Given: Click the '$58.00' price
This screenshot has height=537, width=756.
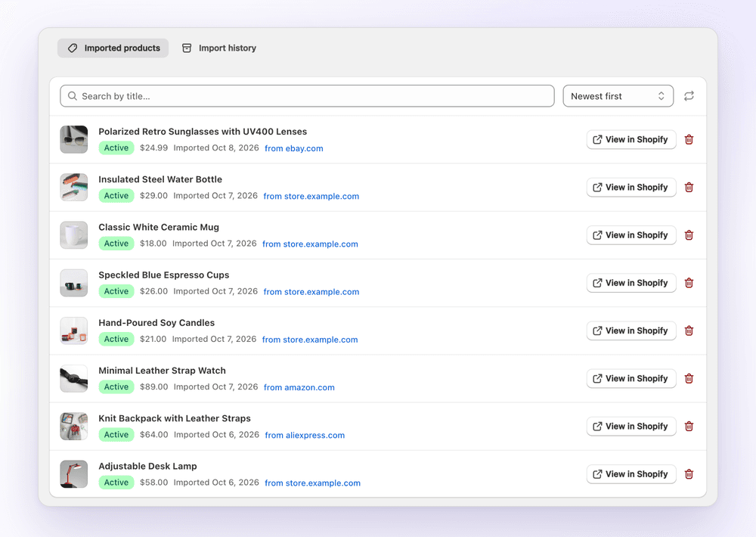Looking at the screenshot, I should 153,482.
